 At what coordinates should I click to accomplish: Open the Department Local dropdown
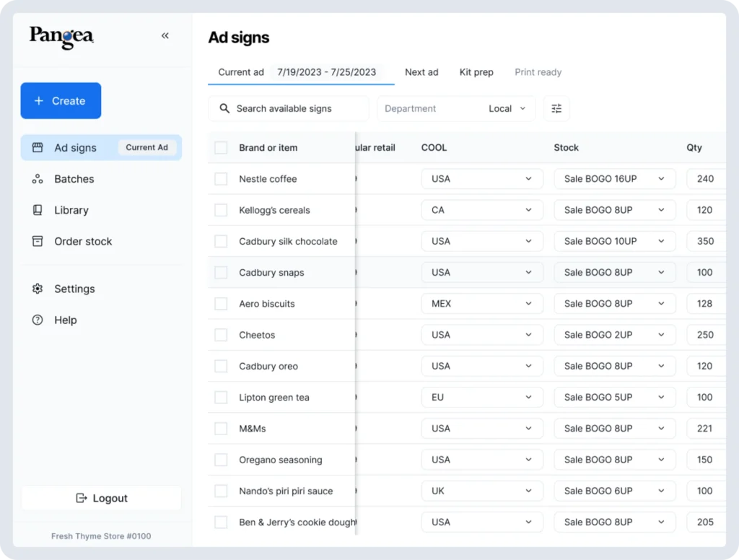[x=456, y=108]
